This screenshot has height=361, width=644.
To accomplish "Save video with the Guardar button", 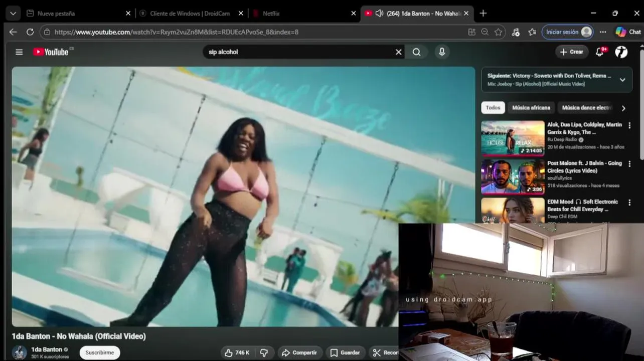I will tap(345, 352).
